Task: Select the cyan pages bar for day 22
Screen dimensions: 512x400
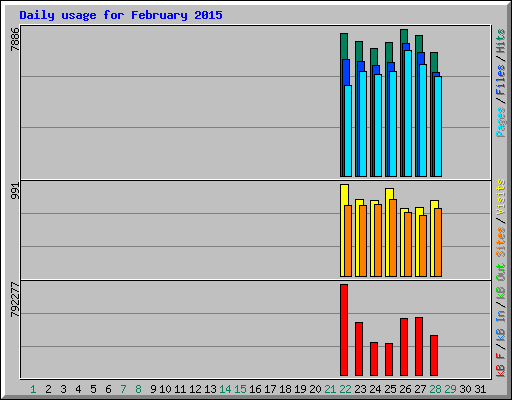Action: coord(348,131)
